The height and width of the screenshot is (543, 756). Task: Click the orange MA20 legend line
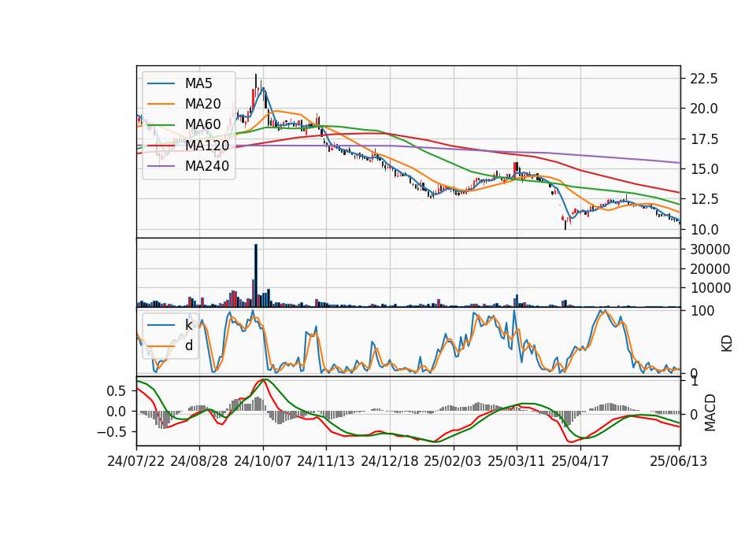coord(161,104)
